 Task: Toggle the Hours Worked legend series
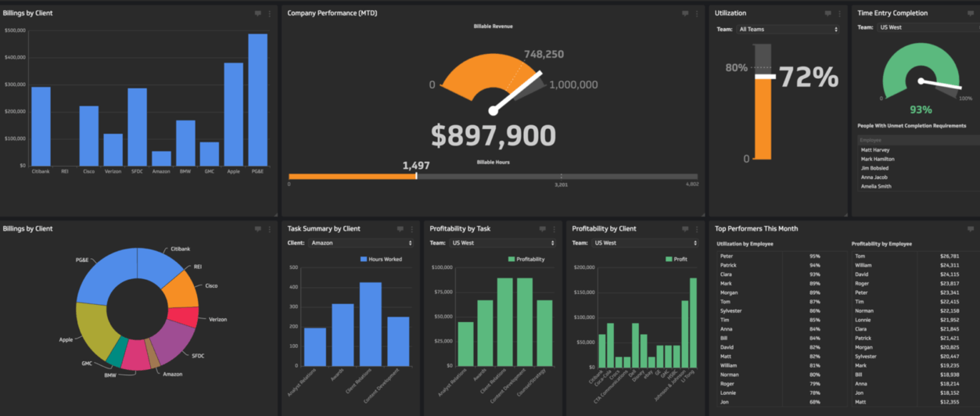tap(380, 259)
